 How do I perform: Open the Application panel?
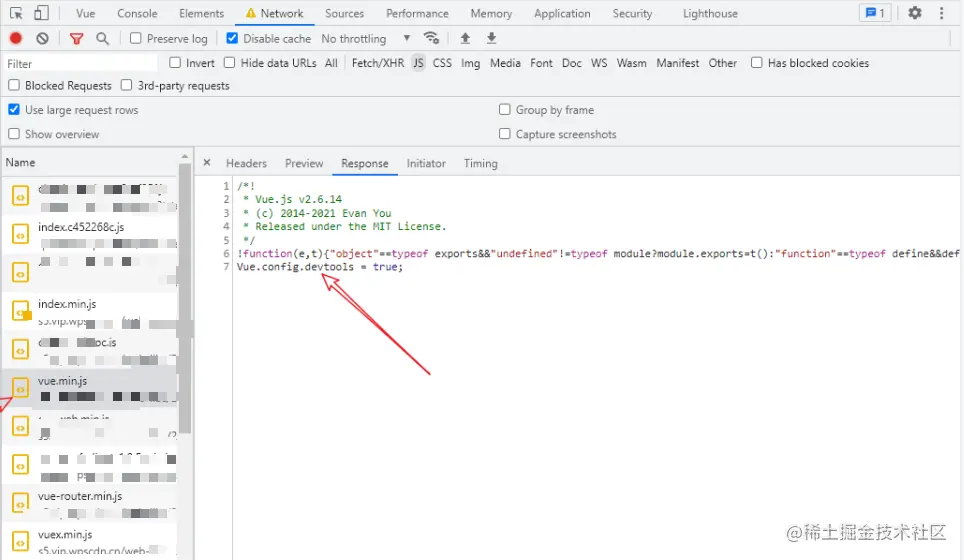pos(562,14)
